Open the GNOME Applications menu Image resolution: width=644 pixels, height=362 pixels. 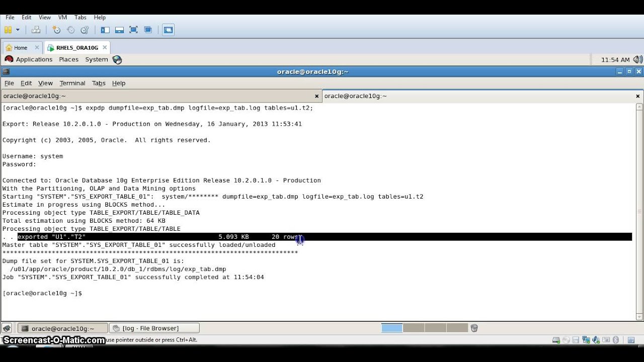(x=34, y=59)
